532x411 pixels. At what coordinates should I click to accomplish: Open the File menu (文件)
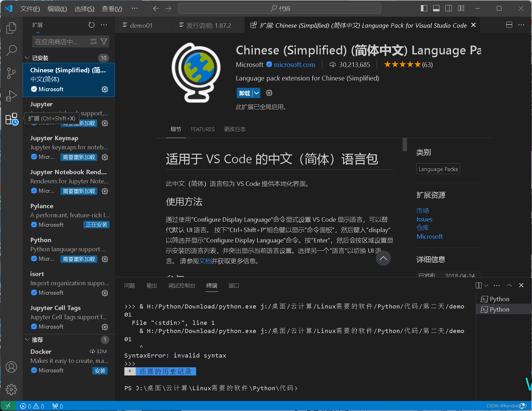tap(30, 8)
